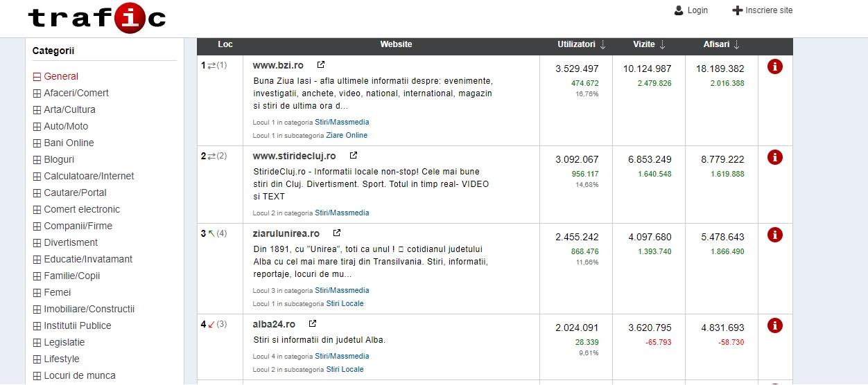868x385 pixels.
Task: Sort the table by Utilizatori arrow
Action: coord(602,45)
